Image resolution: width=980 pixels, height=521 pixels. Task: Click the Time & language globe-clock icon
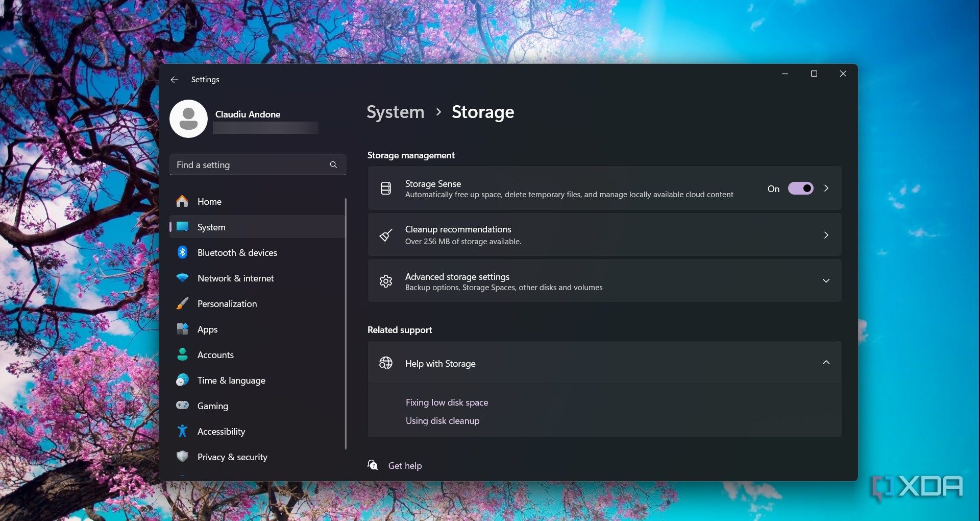(x=182, y=380)
